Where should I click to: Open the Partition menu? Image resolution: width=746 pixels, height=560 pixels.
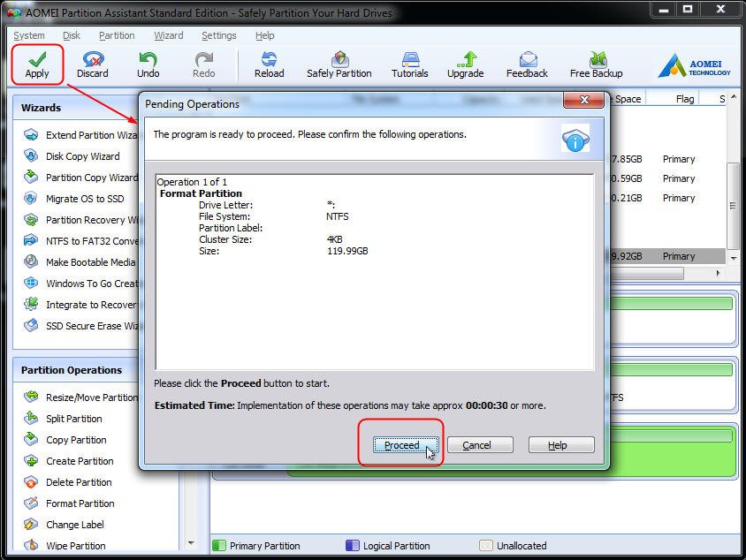(117, 35)
